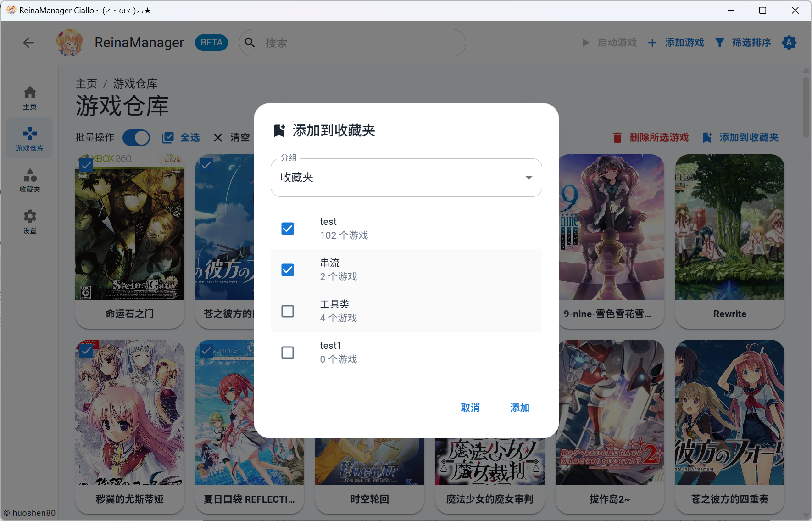Viewport: 812px width, 521px height.
Task: Open collections sidebar icon
Action: pos(30,175)
